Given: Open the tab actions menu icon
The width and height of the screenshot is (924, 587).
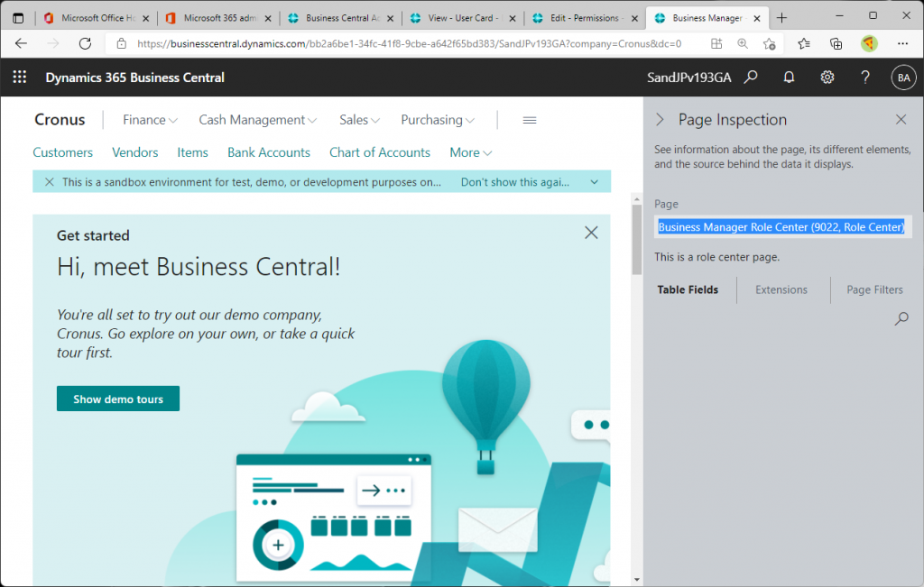Looking at the screenshot, I should coord(18,18).
